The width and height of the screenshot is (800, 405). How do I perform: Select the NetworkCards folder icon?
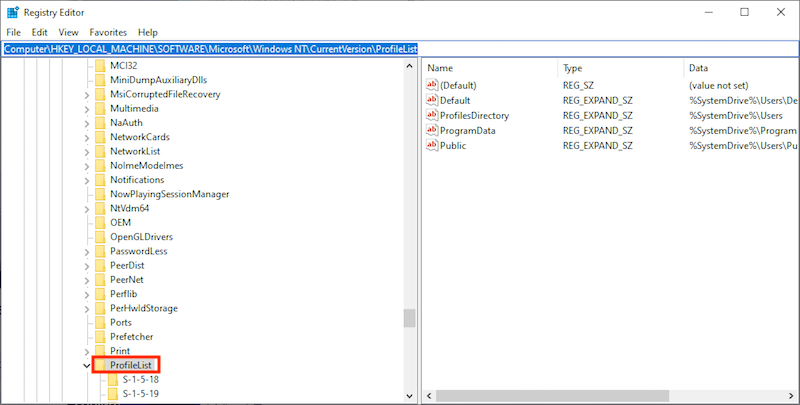[x=100, y=137]
